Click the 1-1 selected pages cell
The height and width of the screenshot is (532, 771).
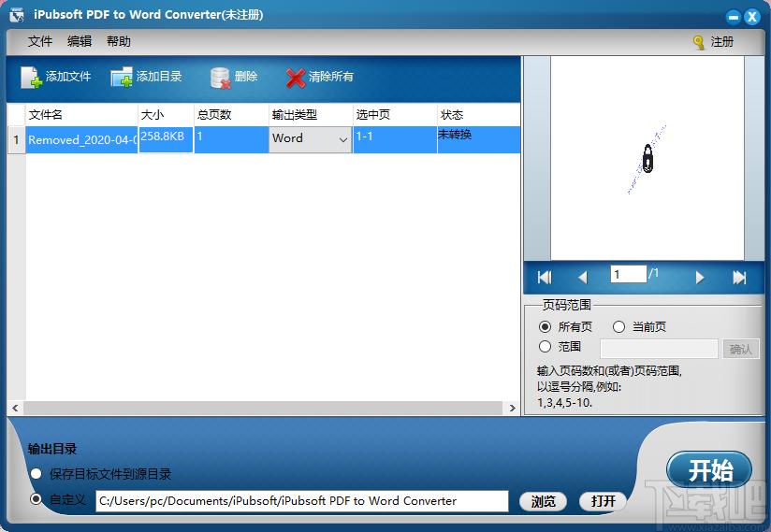pos(395,140)
